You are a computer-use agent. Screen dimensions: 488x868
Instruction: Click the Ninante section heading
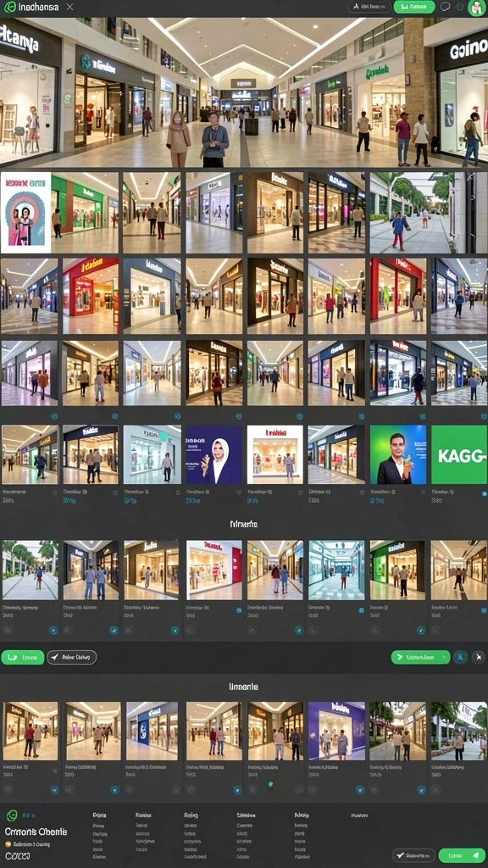[243, 523]
